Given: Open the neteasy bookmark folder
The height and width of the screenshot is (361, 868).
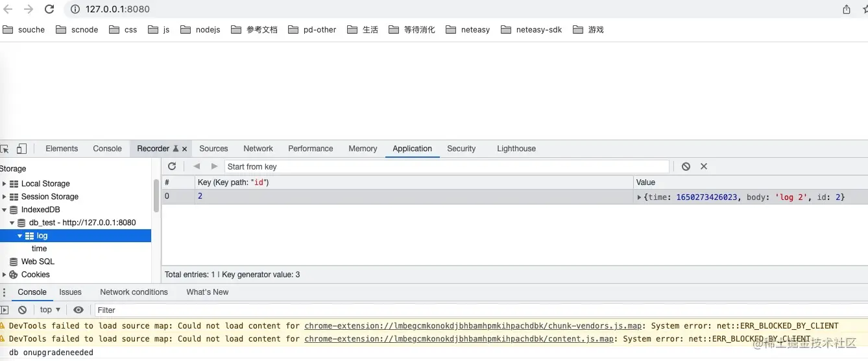Looking at the screenshot, I should 468,30.
